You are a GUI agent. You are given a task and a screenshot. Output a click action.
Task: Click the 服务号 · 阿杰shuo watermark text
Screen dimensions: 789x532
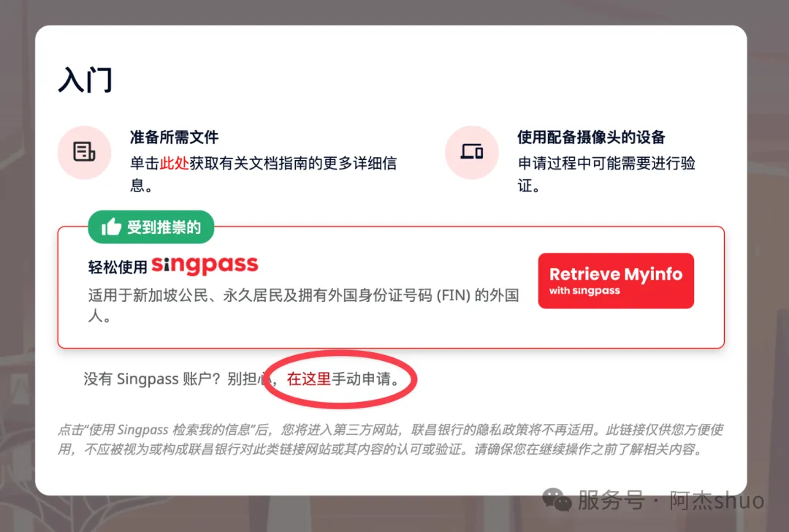(671, 501)
